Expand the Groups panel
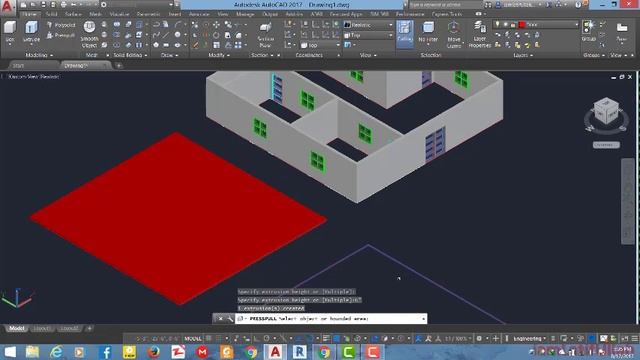Screen dimensions: 640x360 click(x=594, y=55)
